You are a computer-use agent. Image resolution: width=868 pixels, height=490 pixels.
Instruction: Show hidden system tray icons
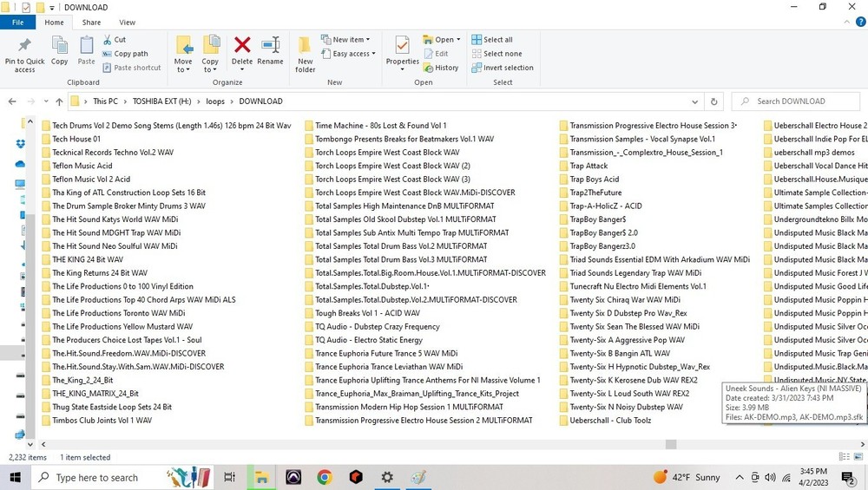coord(740,477)
